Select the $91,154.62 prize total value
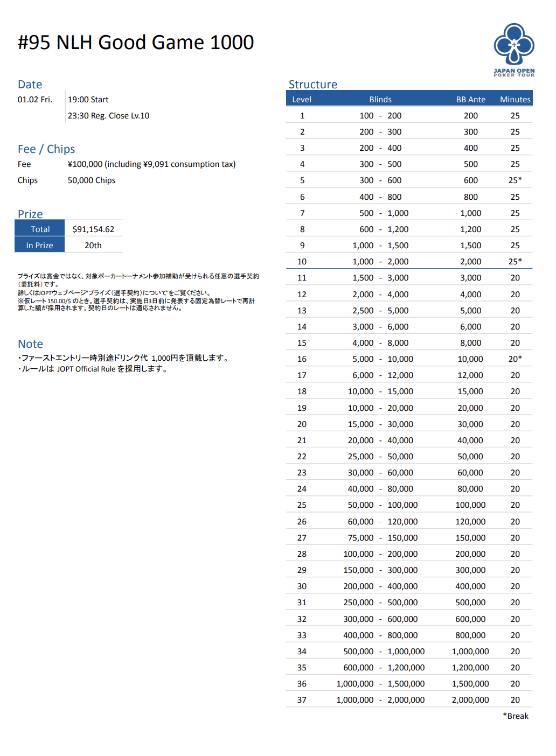 (x=93, y=229)
